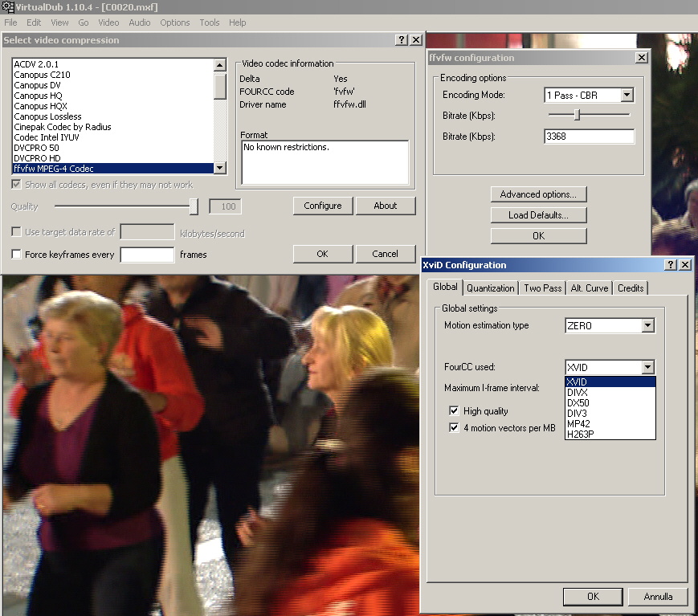698x616 pixels.
Task: Uncheck High quality option
Action: click(x=454, y=410)
